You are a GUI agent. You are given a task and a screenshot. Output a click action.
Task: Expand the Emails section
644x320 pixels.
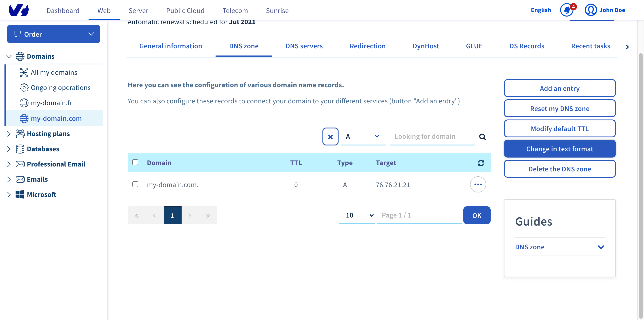(x=9, y=179)
